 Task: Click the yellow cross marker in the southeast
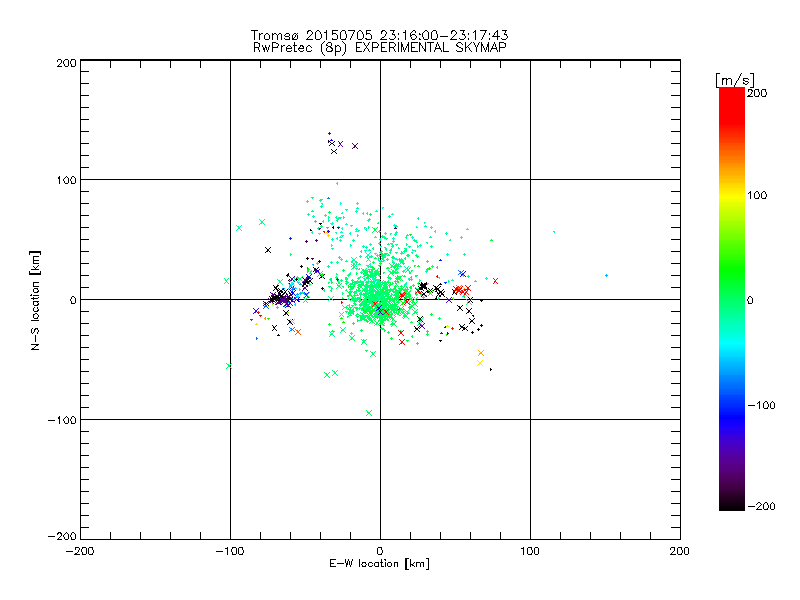click(480, 363)
